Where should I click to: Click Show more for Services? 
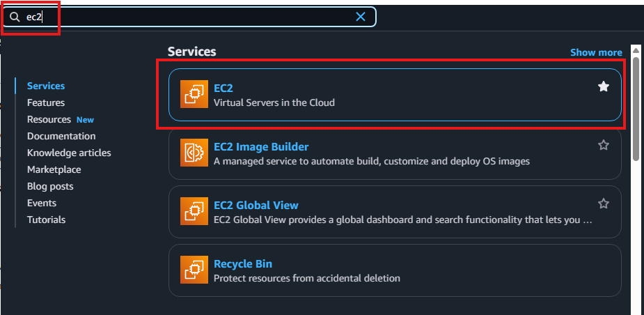(596, 53)
